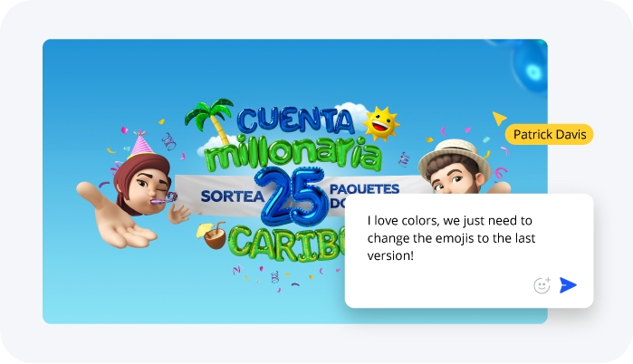Click the purple party blower horn
This screenshot has height=364, width=633.
[x=164, y=199]
